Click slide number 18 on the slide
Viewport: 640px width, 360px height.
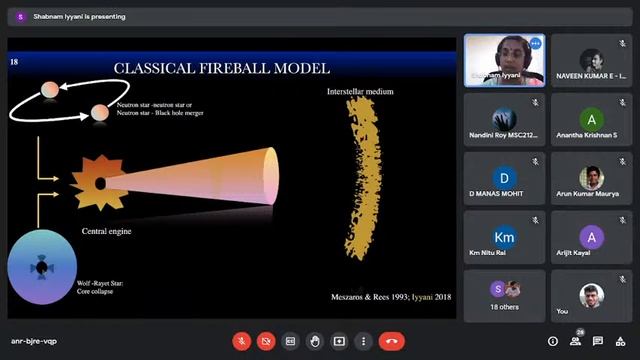(14, 62)
